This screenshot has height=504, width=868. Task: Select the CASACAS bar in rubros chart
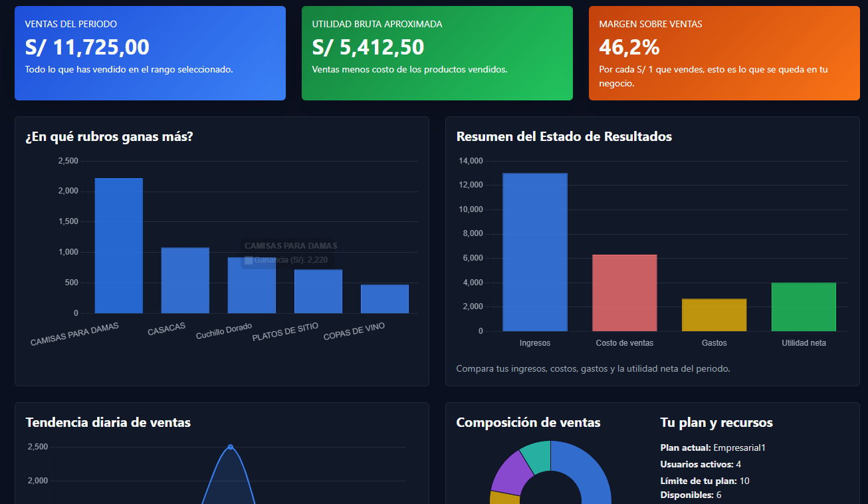click(185, 280)
